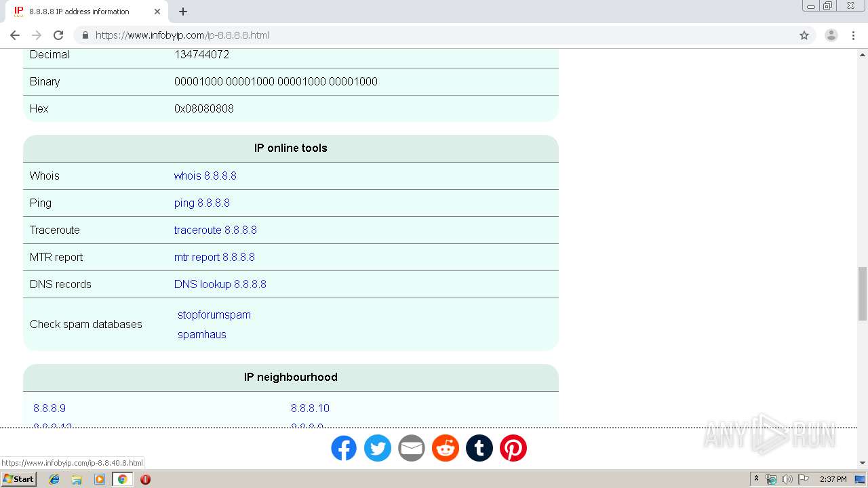Open neighbour IP 8.8.8.10
The image size is (868, 488).
(310, 408)
